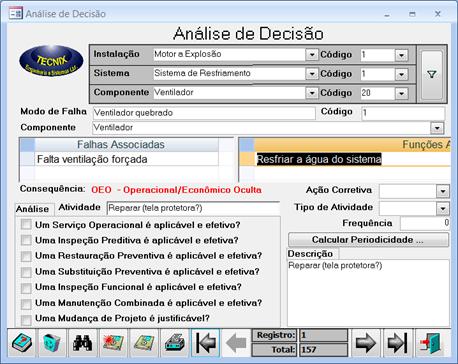Close the Análise de Decisão window

(x=438, y=14)
